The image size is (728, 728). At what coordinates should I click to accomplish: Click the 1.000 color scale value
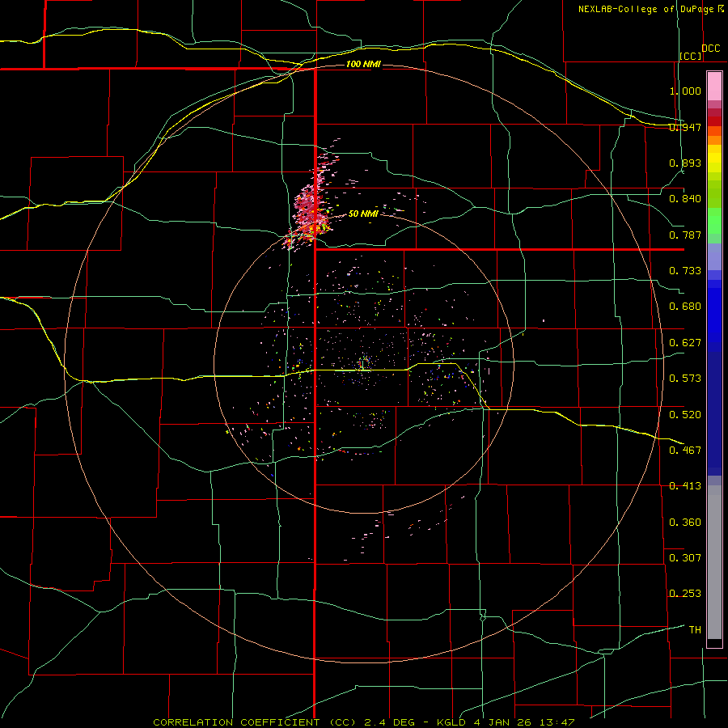685,91
